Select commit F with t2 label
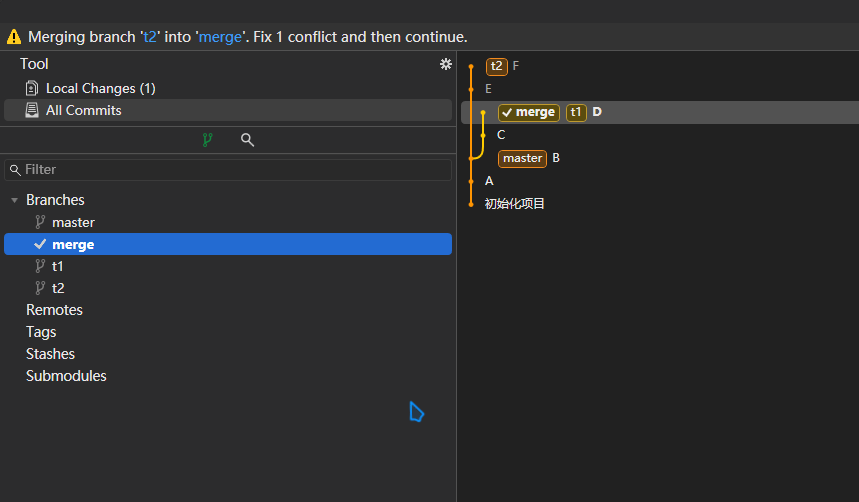 tap(515, 66)
